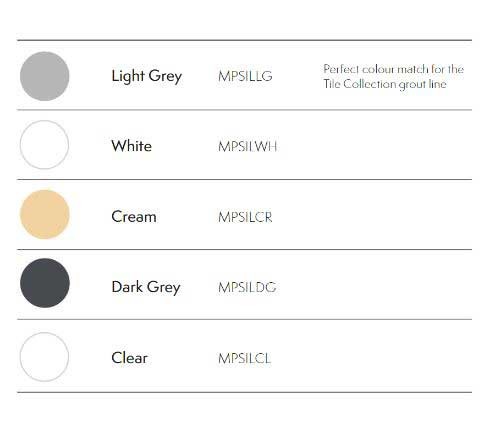Select the White colour circle
501x435 pixels.
click(45, 145)
